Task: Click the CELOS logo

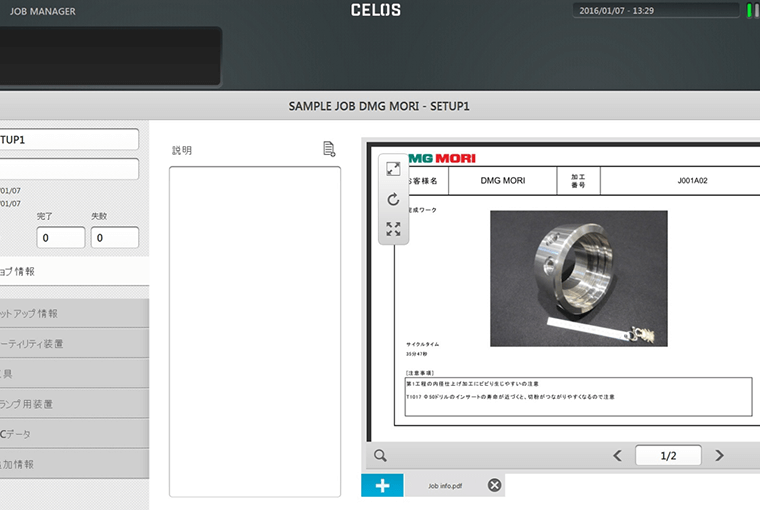Action: click(x=376, y=10)
